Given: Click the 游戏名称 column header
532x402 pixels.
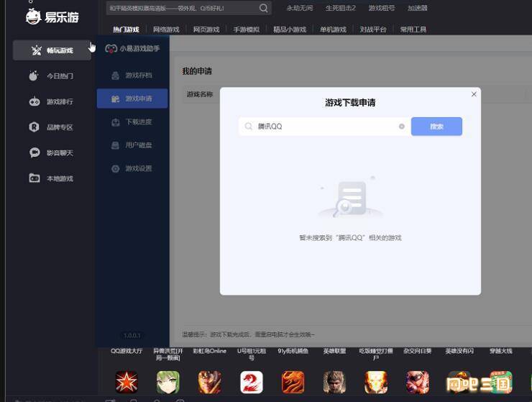Looking at the screenshot, I should pyautogui.click(x=200, y=94).
